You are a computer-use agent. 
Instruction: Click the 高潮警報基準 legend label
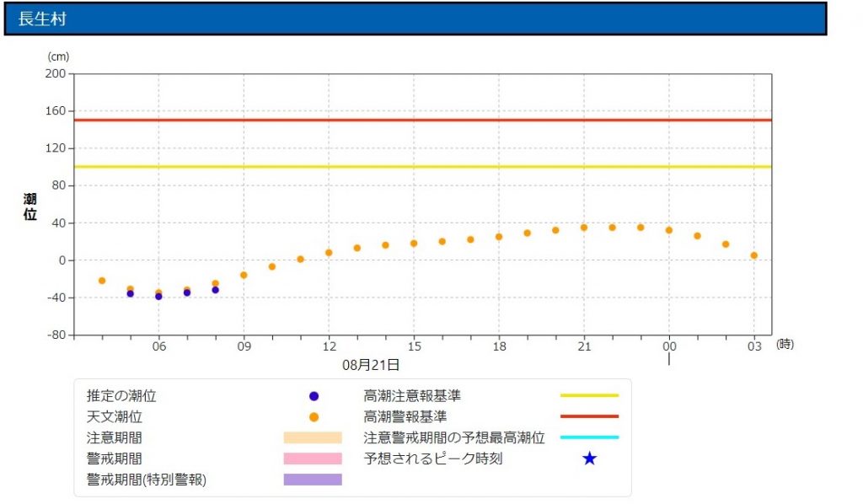405,417
